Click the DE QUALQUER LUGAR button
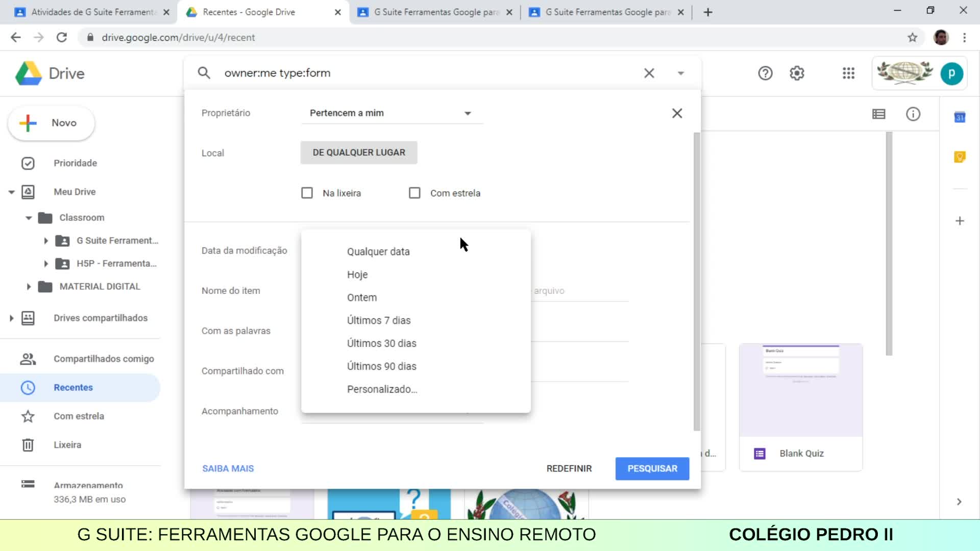The width and height of the screenshot is (980, 551). (x=359, y=153)
